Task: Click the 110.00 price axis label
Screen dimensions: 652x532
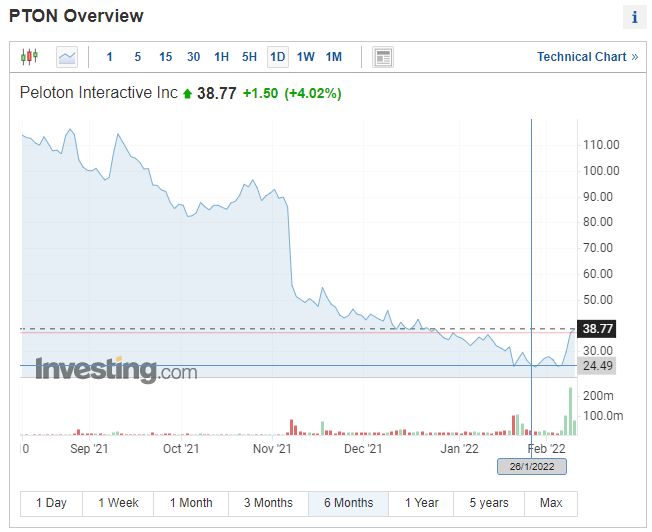Action: [x=601, y=145]
